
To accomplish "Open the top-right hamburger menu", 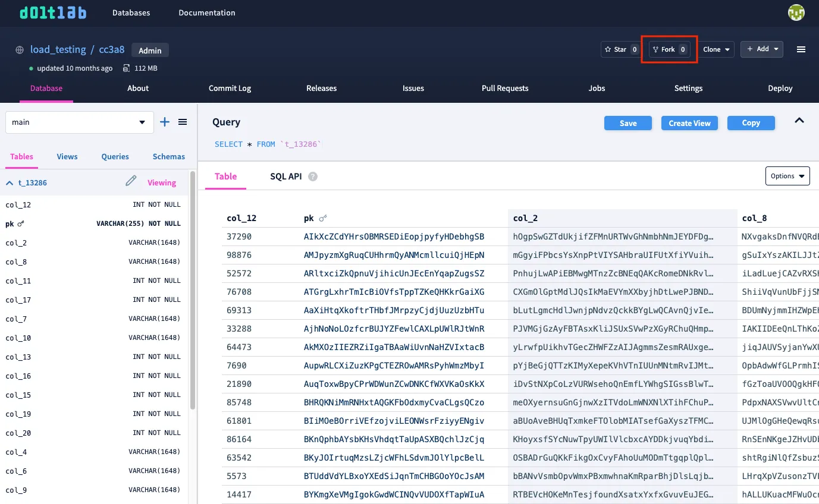I will point(801,49).
